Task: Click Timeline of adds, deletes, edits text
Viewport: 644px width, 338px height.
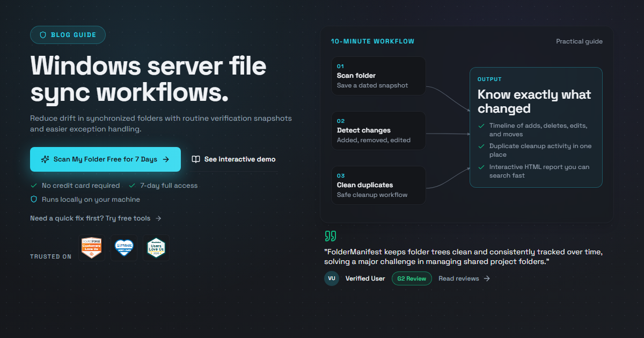Action: [538, 130]
